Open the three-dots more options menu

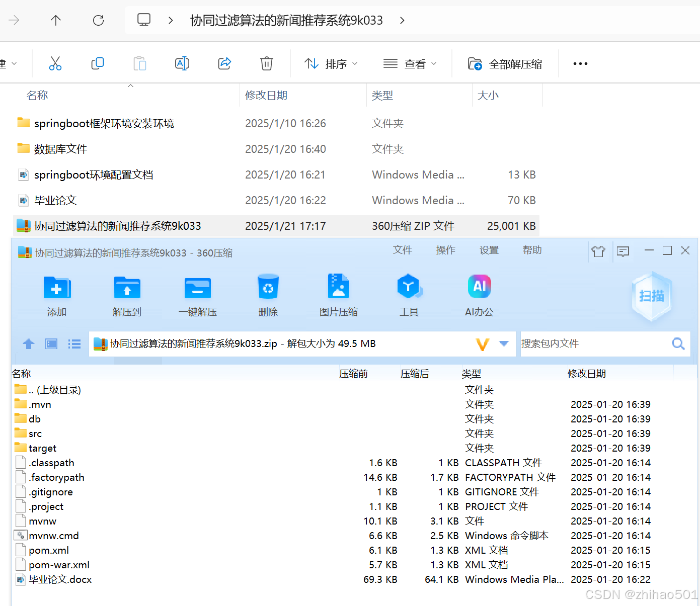point(580,64)
